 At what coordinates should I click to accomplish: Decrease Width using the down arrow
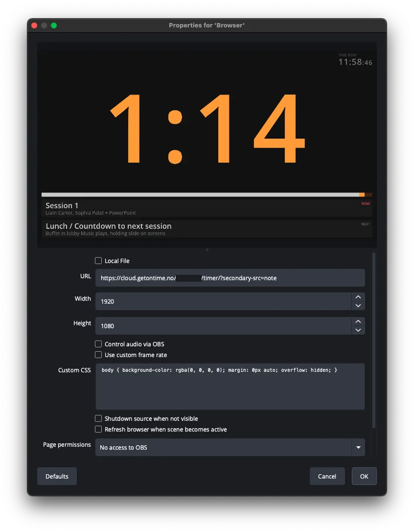pyautogui.click(x=358, y=306)
